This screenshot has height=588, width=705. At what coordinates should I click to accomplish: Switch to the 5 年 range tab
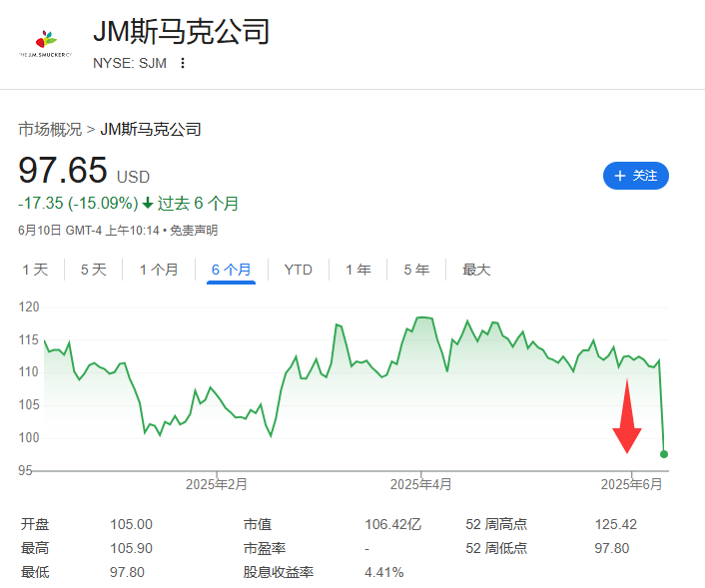[416, 270]
